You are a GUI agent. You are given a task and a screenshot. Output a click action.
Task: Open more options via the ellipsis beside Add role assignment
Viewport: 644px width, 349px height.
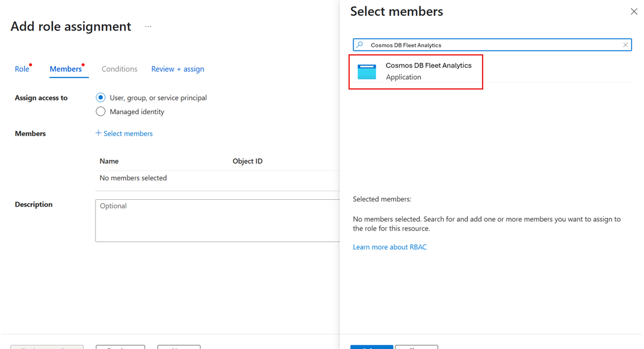click(x=148, y=26)
